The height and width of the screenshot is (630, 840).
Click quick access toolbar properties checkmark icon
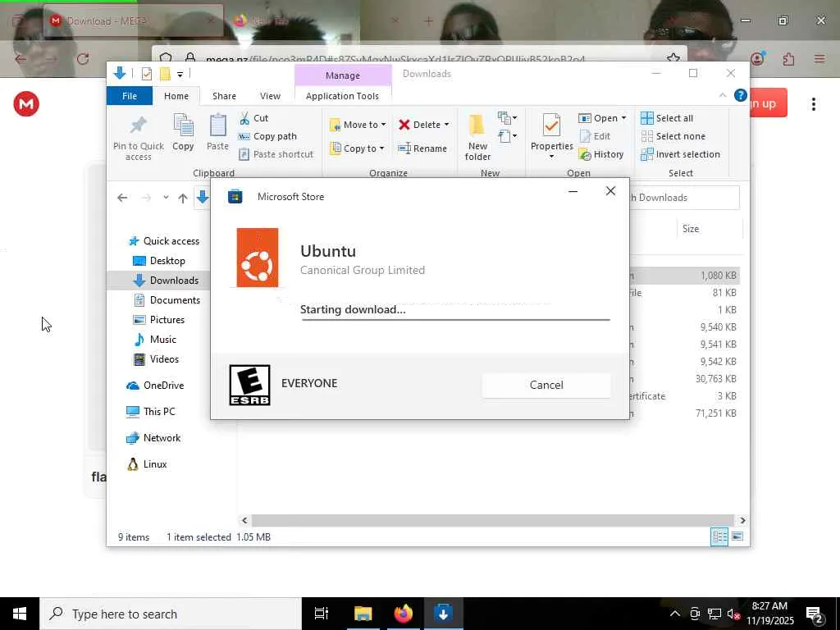[147, 74]
